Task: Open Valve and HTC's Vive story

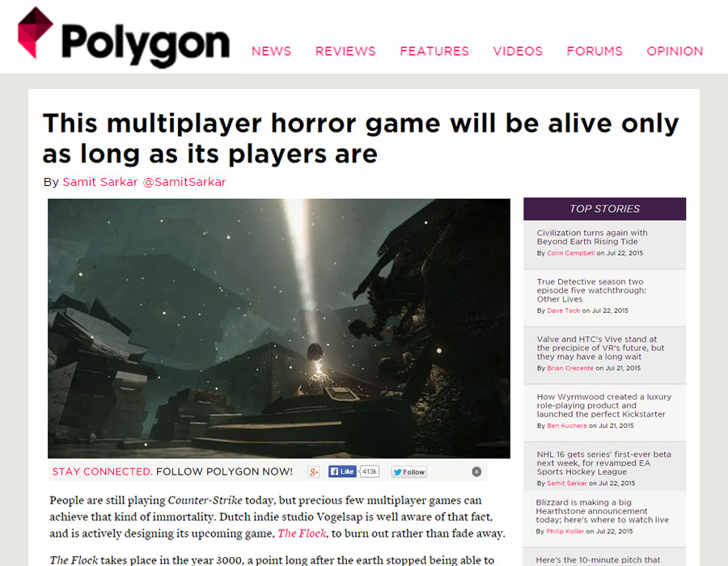Action: 600,348
